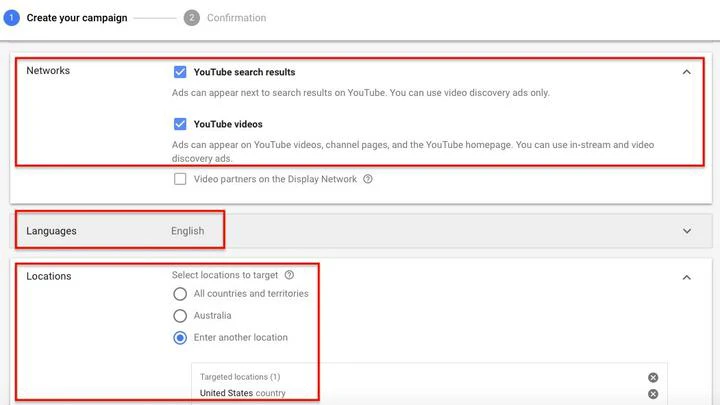The image size is (720, 405).
Task: Go to Confirmation step label
Action: coord(236,18)
